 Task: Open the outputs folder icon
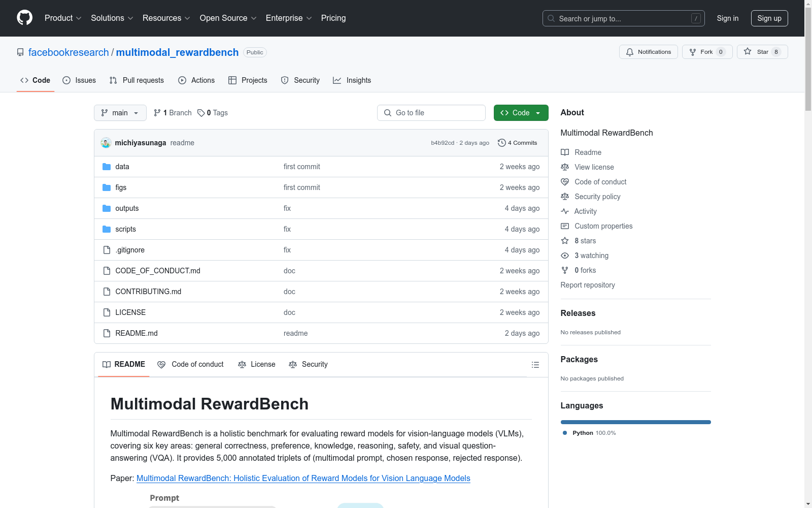point(107,208)
